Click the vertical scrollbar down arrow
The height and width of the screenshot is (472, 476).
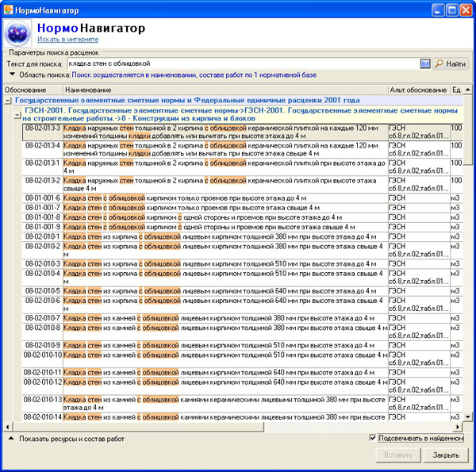pyautogui.click(x=468, y=417)
